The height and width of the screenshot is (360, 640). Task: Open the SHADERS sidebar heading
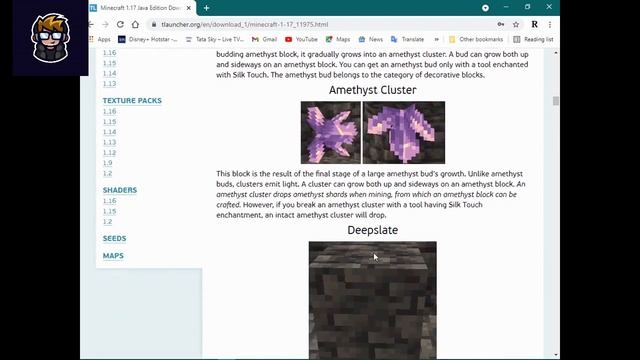(x=120, y=190)
